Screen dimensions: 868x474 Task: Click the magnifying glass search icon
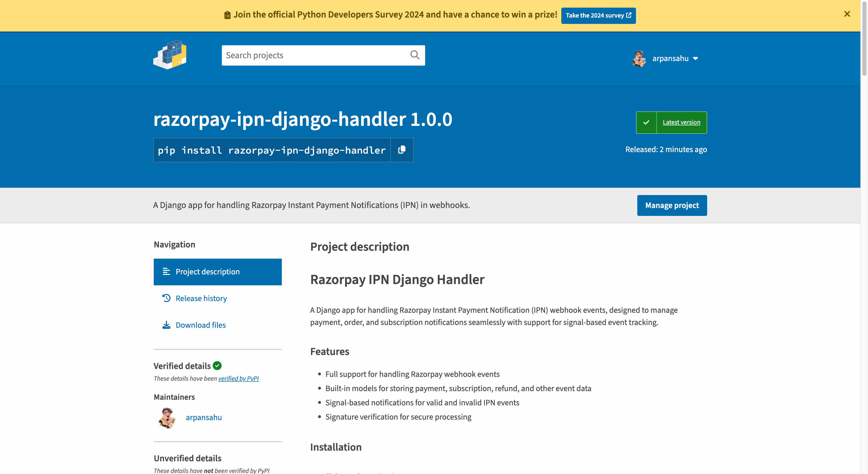pos(415,55)
